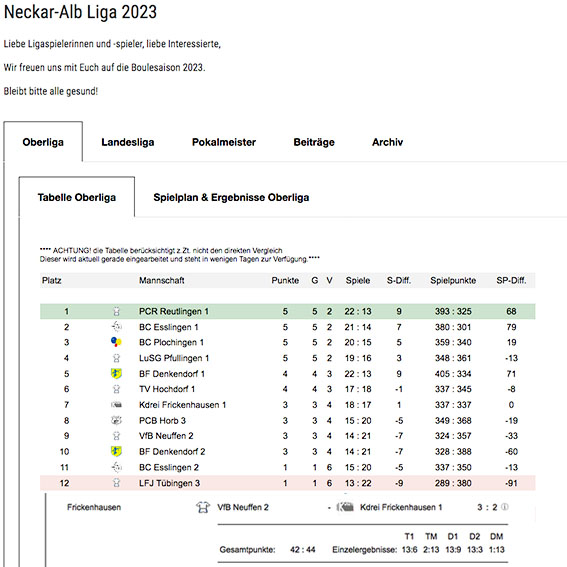Click the LFJ Tübingen 3 team name
This screenshot has height=567, width=567.
(x=170, y=483)
